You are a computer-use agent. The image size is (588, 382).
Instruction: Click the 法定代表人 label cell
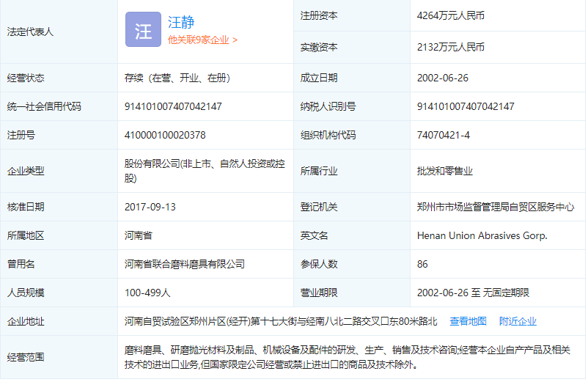click(59, 32)
